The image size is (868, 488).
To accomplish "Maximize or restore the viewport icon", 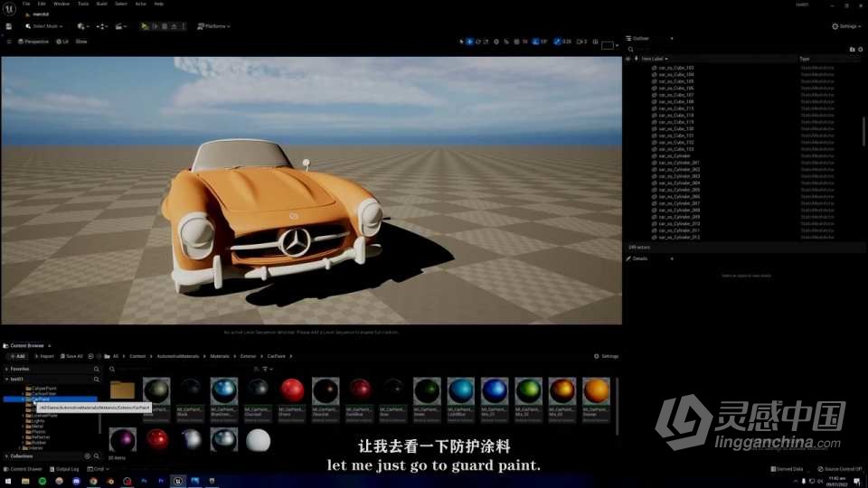I will point(608,45).
